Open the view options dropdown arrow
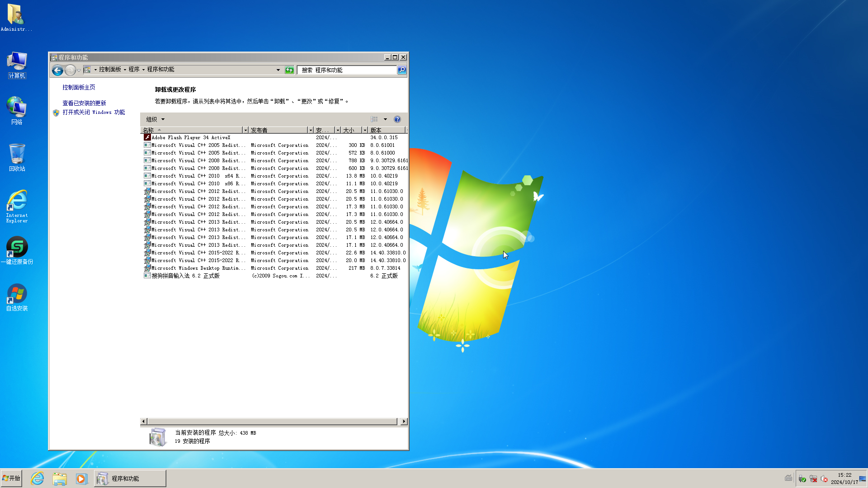The width and height of the screenshot is (868, 488). click(x=386, y=119)
